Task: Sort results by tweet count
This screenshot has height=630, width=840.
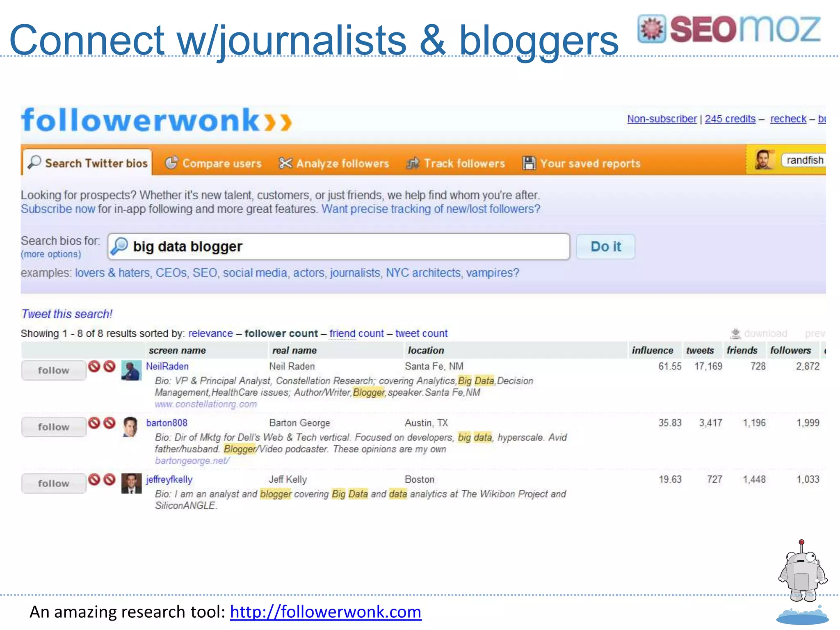Action: [421, 333]
